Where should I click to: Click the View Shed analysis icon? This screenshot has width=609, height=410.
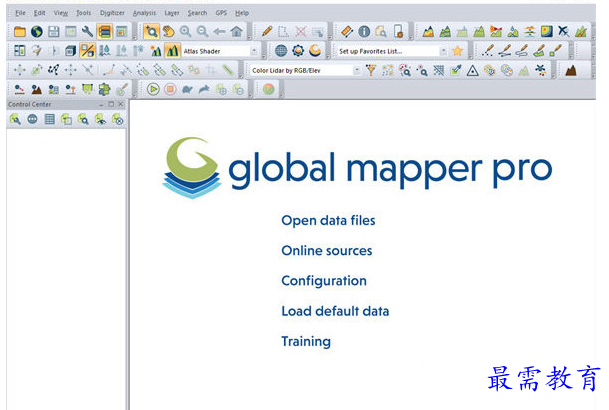pyautogui.click(x=496, y=31)
